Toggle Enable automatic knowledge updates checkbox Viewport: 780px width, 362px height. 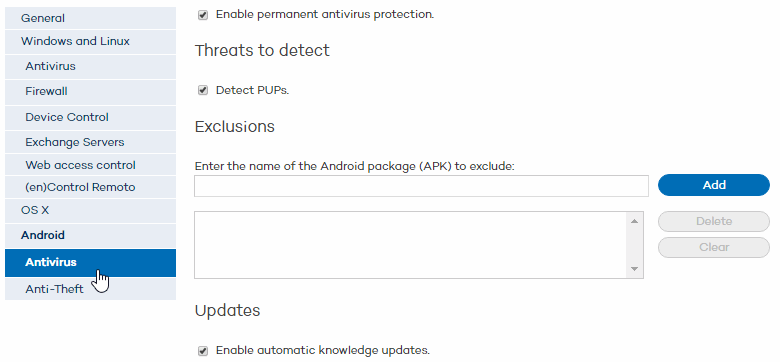202,351
